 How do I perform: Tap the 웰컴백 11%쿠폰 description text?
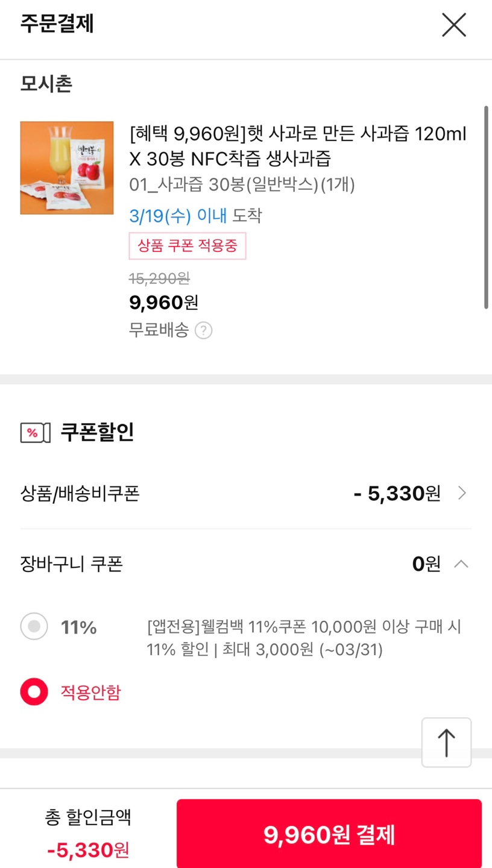[x=304, y=638]
